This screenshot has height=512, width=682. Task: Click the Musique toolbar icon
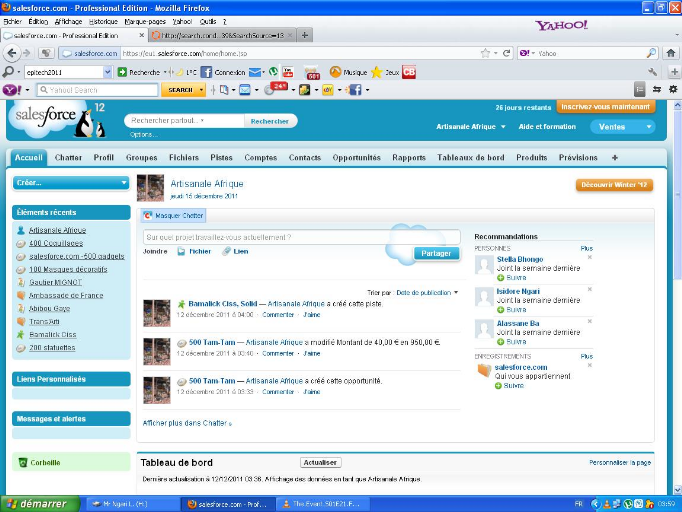click(336, 72)
